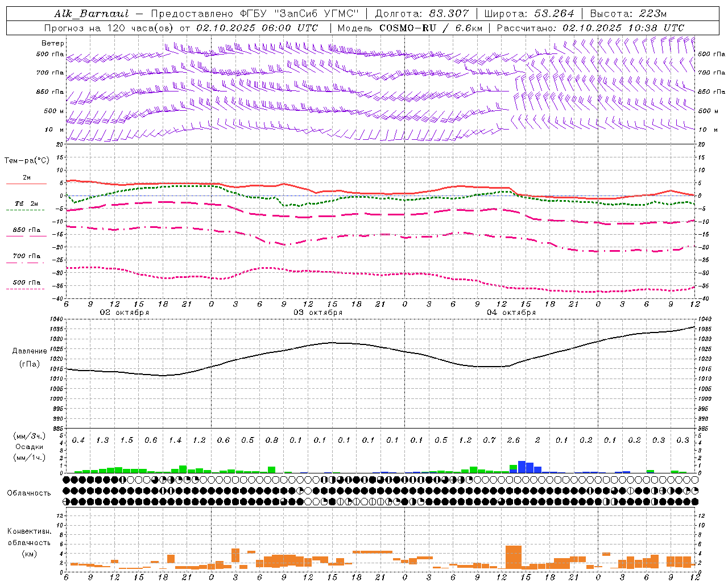Screen dimensions: 728x582
Task: Select the model label COSMO-RU / 6.6км
Action: [431, 28]
